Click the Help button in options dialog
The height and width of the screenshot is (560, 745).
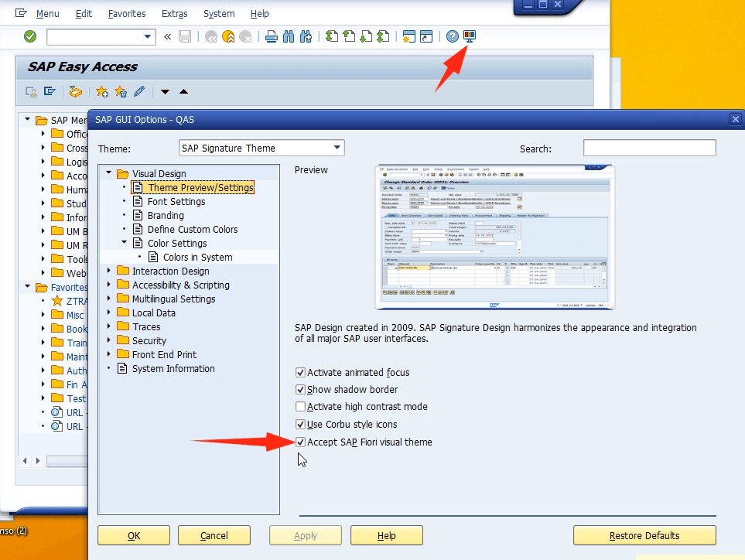click(387, 535)
